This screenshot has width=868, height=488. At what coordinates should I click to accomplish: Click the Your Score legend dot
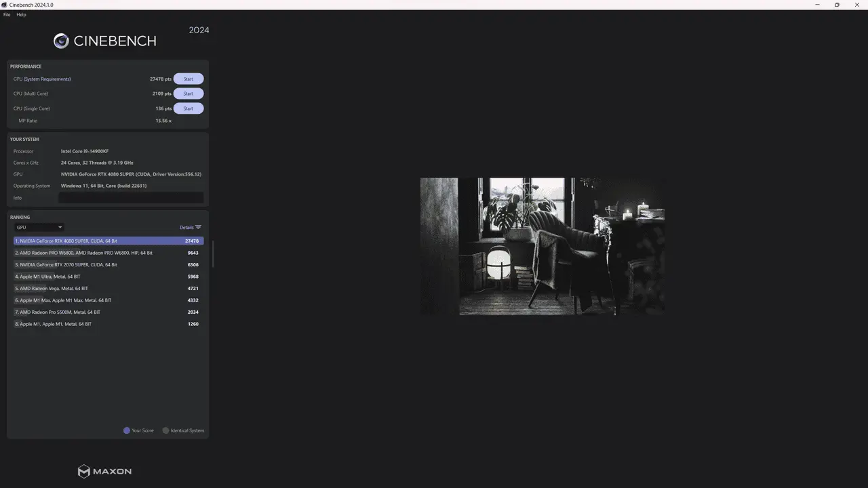click(127, 430)
